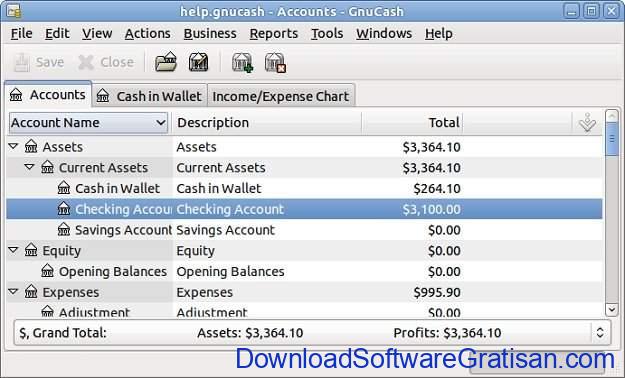The image size is (625, 378).
Task: Open the File menu
Action: 22,33
